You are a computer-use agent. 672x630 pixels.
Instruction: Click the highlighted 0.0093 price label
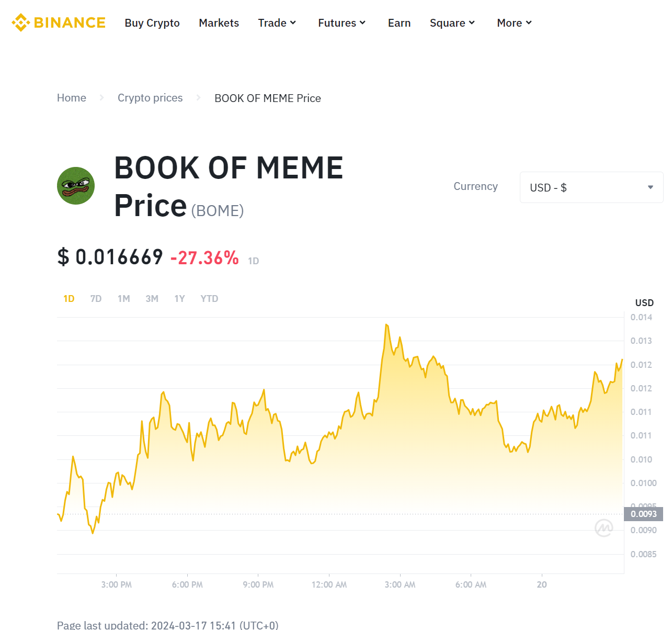coord(643,514)
